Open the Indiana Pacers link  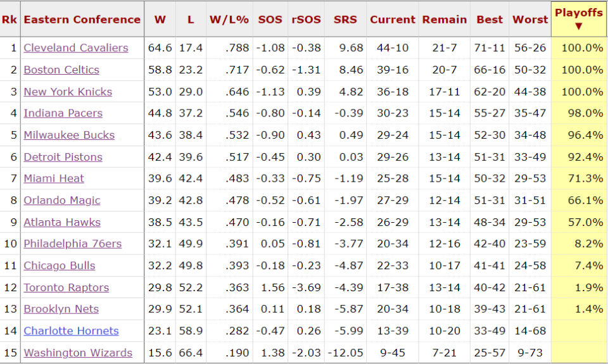[x=63, y=113]
